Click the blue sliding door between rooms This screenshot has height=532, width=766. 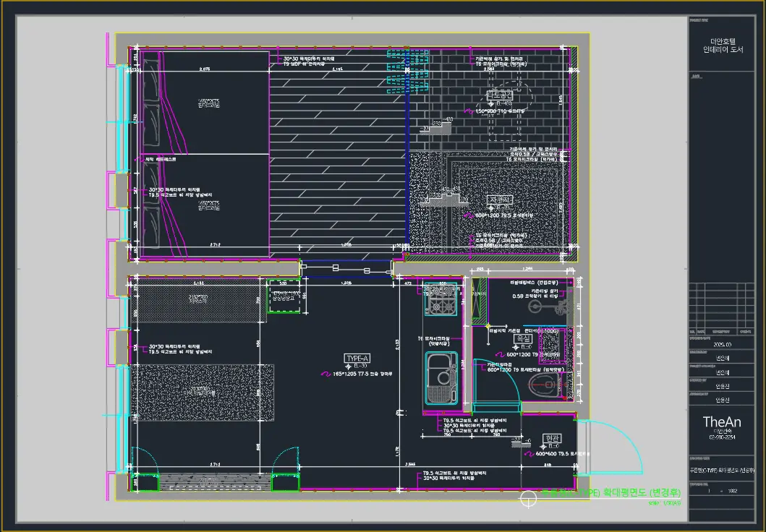click(x=347, y=269)
